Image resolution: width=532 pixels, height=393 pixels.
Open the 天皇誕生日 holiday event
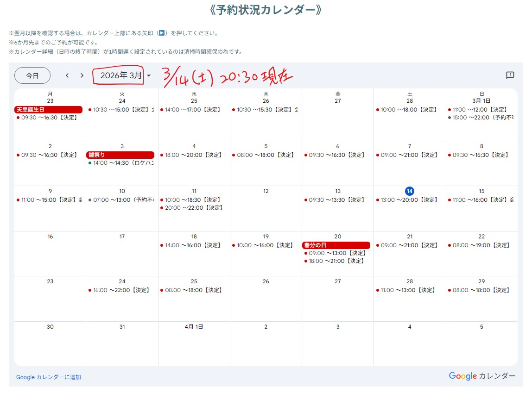tap(48, 110)
